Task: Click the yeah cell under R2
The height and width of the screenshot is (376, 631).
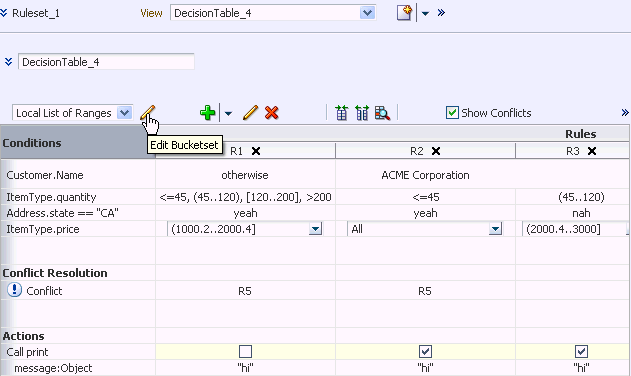Action: (x=425, y=213)
